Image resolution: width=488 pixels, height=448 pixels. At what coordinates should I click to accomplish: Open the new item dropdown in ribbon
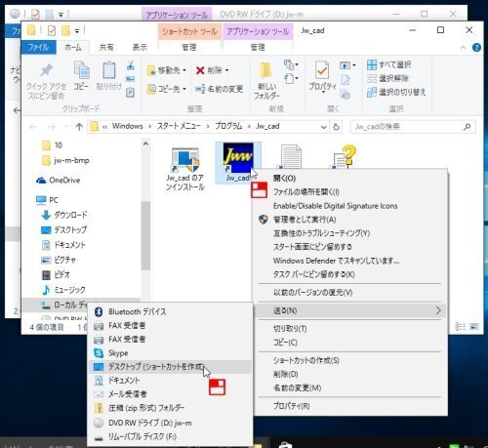pos(291,64)
